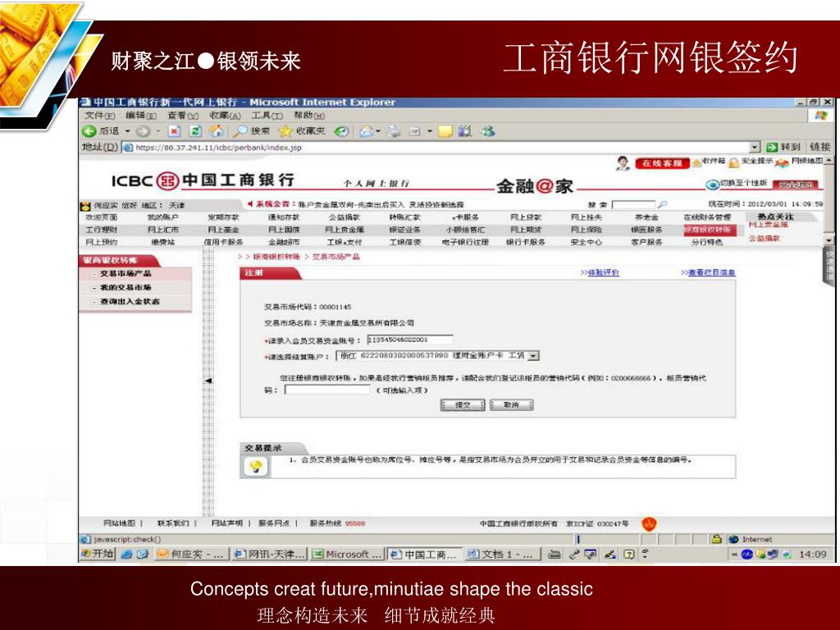Image resolution: width=840 pixels, height=630 pixels.
Task: Open 我的账户 in navigation menu
Action: pyautogui.click(x=162, y=217)
